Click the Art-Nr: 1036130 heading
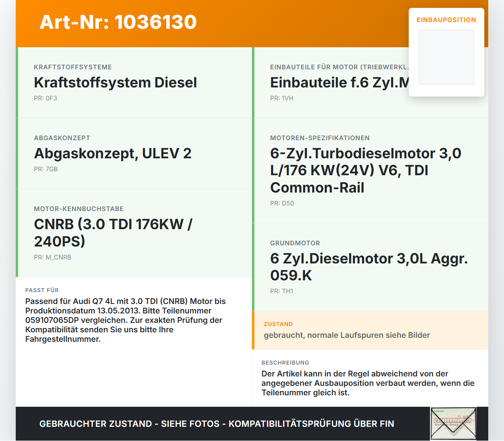The image size is (504, 441). coord(118,22)
